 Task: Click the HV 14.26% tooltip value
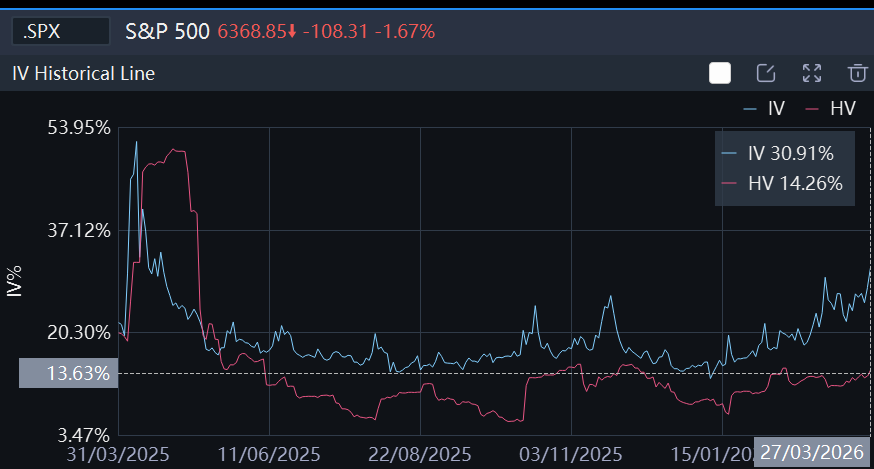795,183
